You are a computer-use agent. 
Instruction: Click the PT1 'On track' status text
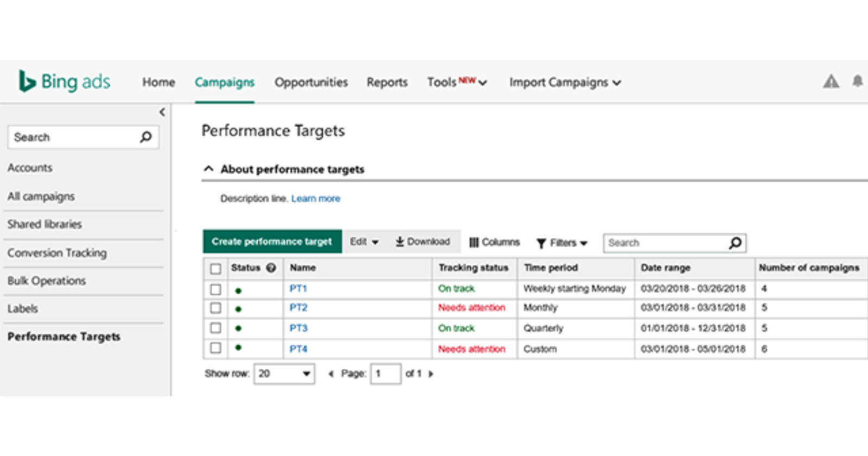pos(456,288)
